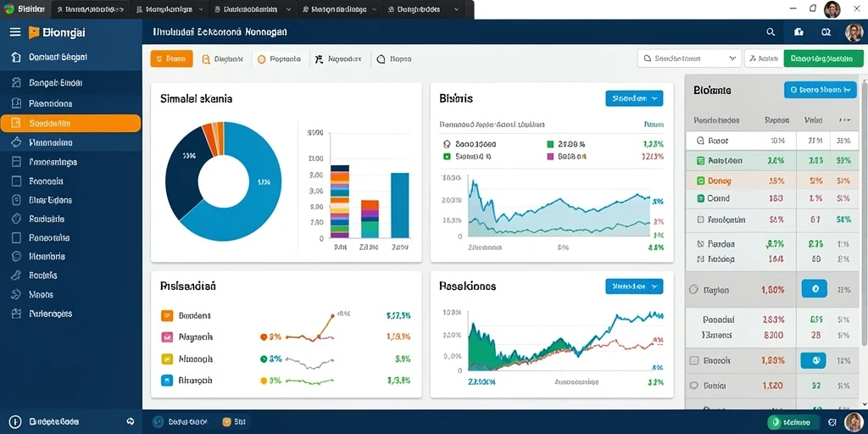Select the orange highlighted item in the sidebar
The height and width of the screenshot is (434, 868).
click(71, 123)
